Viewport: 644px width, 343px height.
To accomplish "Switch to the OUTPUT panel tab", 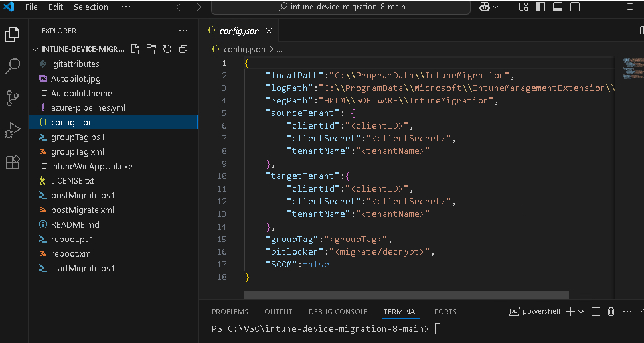I will click(x=278, y=312).
